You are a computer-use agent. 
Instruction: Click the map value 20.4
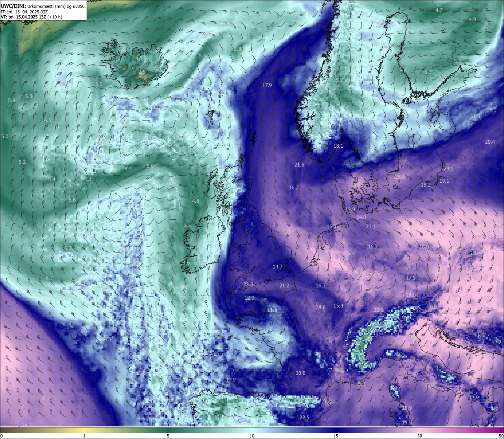(490, 142)
